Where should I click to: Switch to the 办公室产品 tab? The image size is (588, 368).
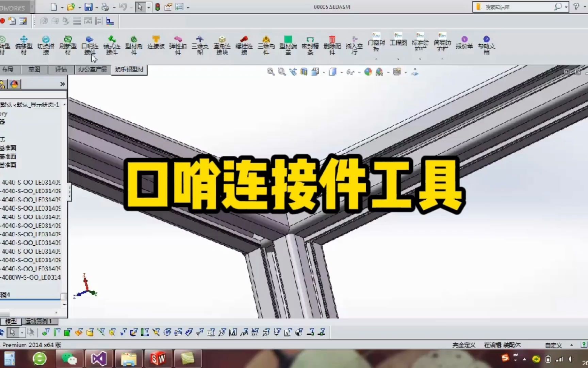(x=92, y=70)
